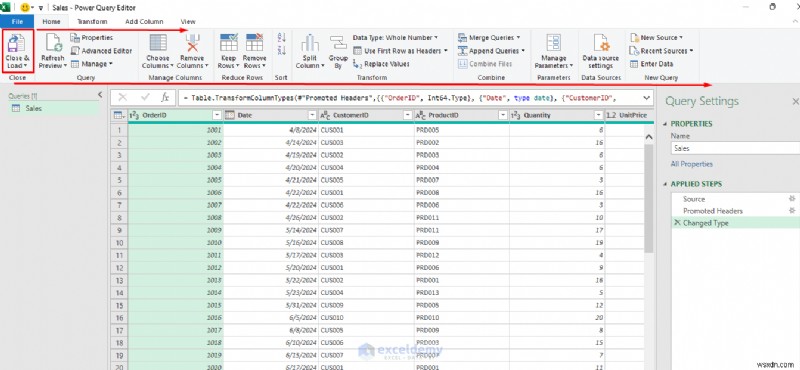Open the New Source dropdown
This screenshot has height=370, width=800.
[657, 38]
